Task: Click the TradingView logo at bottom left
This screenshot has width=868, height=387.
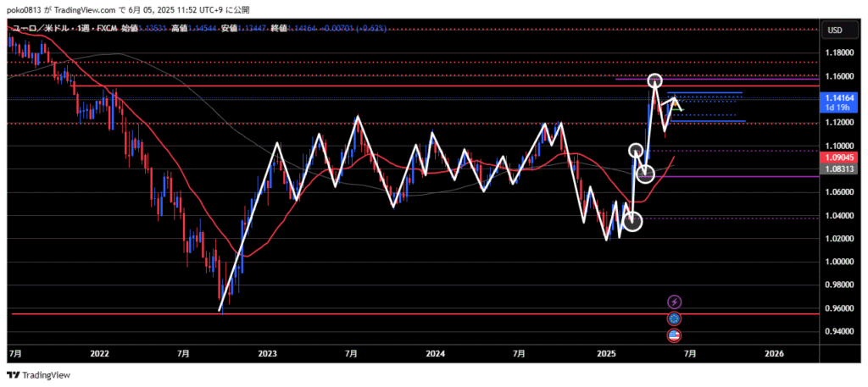Action: tap(14, 374)
